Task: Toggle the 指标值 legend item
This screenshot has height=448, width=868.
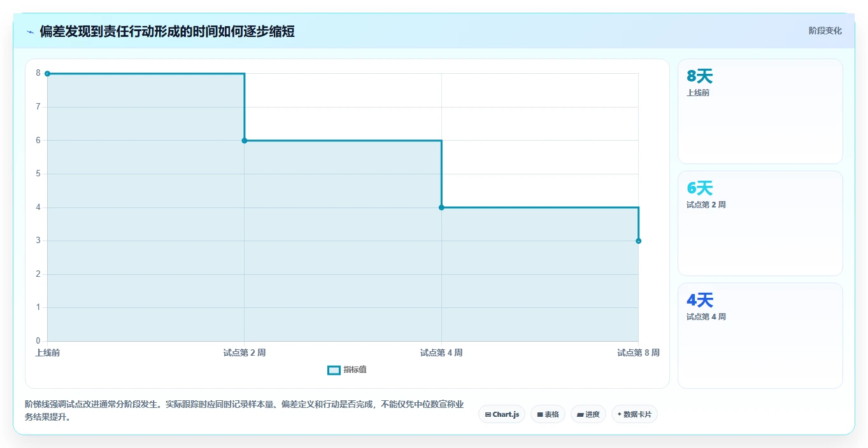Action: (x=347, y=370)
